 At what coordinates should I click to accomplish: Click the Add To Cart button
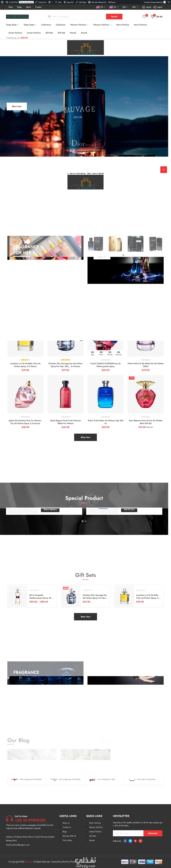pos(129,509)
